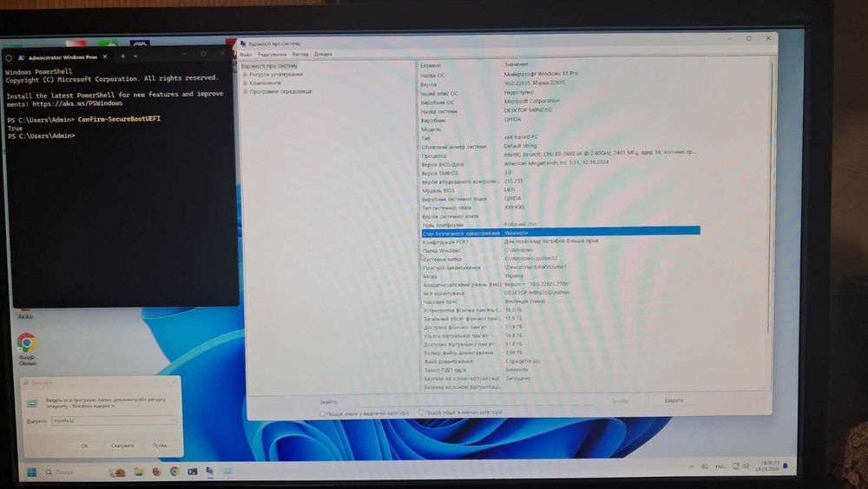The image size is (868, 489).
Task: Click the ENG language indicator
Action: click(x=720, y=466)
